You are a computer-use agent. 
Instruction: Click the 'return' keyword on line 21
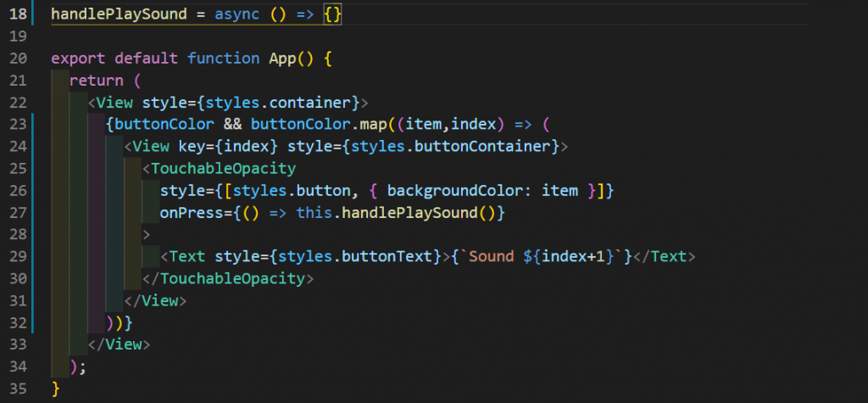tap(97, 81)
